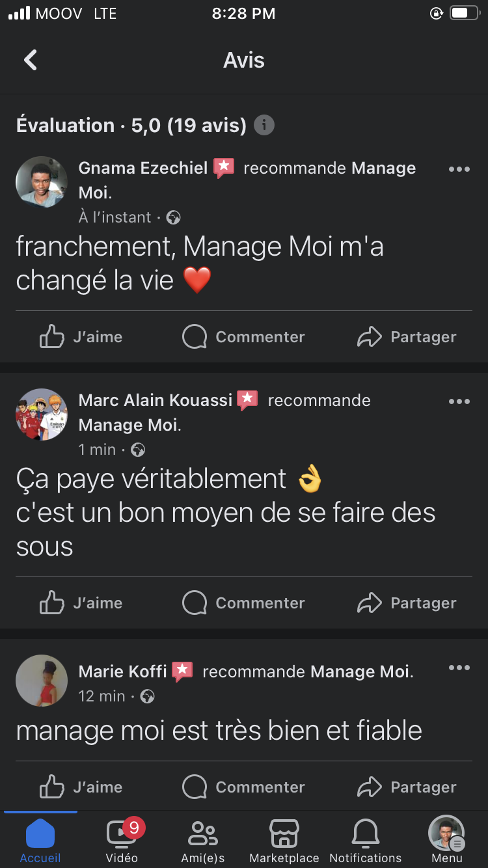Tap the back arrow in header
This screenshot has height=868, width=488.
tap(31, 61)
